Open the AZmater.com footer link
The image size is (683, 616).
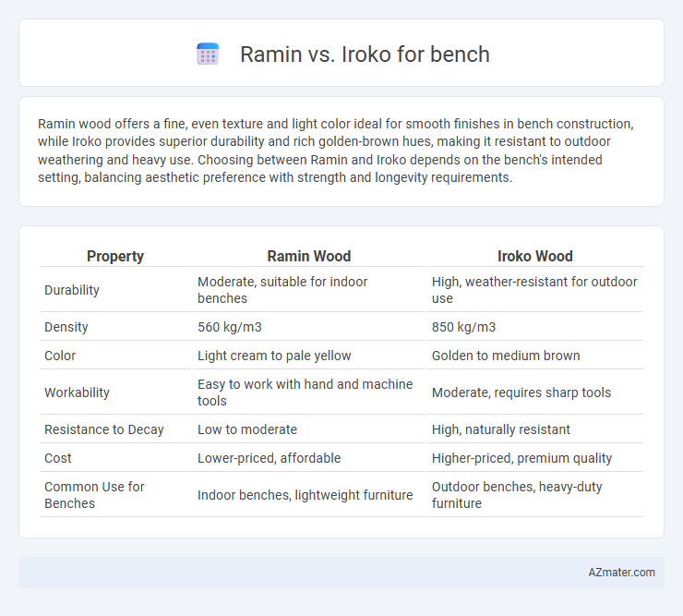[621, 573]
